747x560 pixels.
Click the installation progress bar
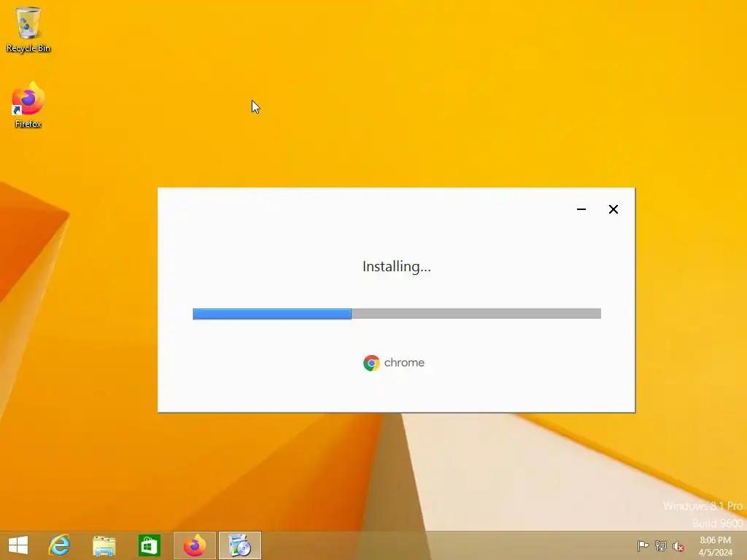coord(397,314)
